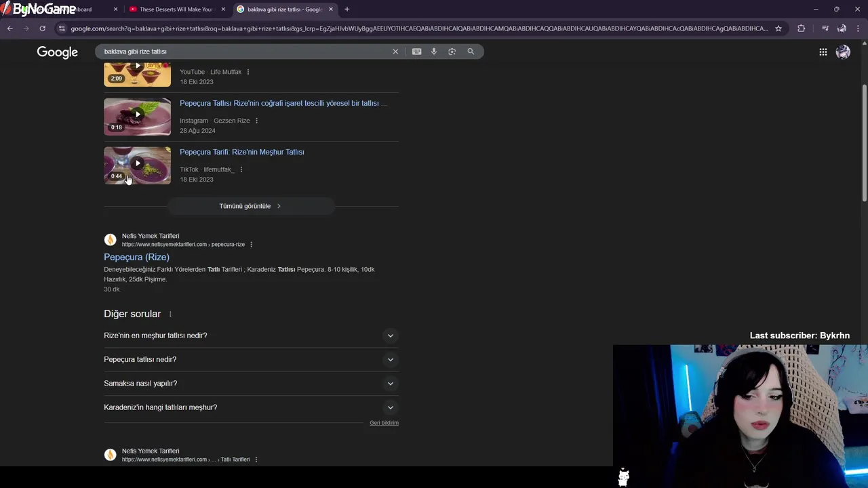868x488 pixels.
Task: Start a voice search with the microphone
Action: [x=434, y=52]
